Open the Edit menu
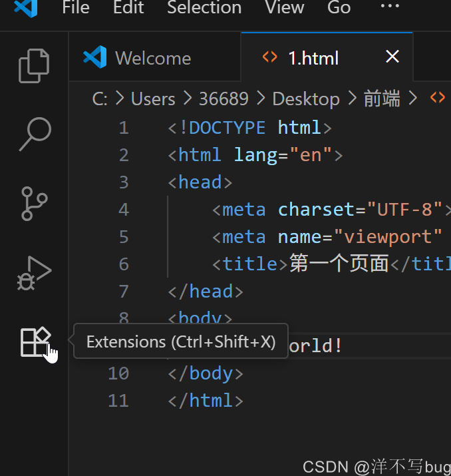Image resolution: width=451 pixels, height=476 pixels. point(128,7)
